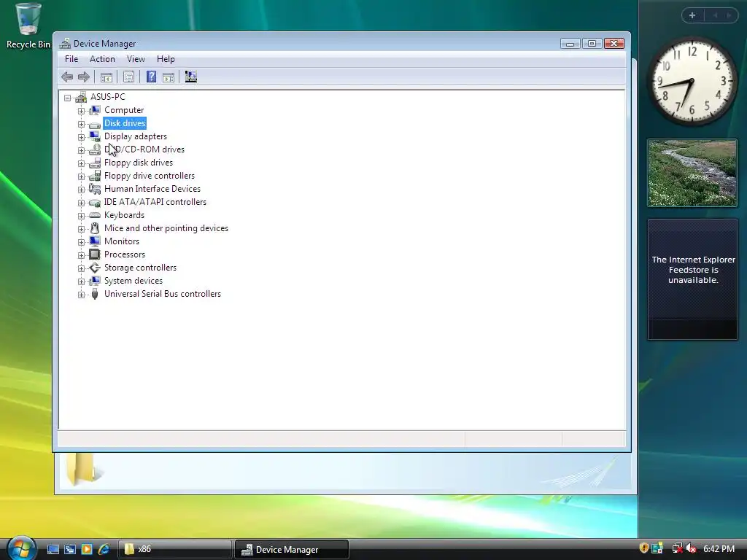747x560 pixels.
Task: Expand the Computer category
Action: click(x=82, y=111)
